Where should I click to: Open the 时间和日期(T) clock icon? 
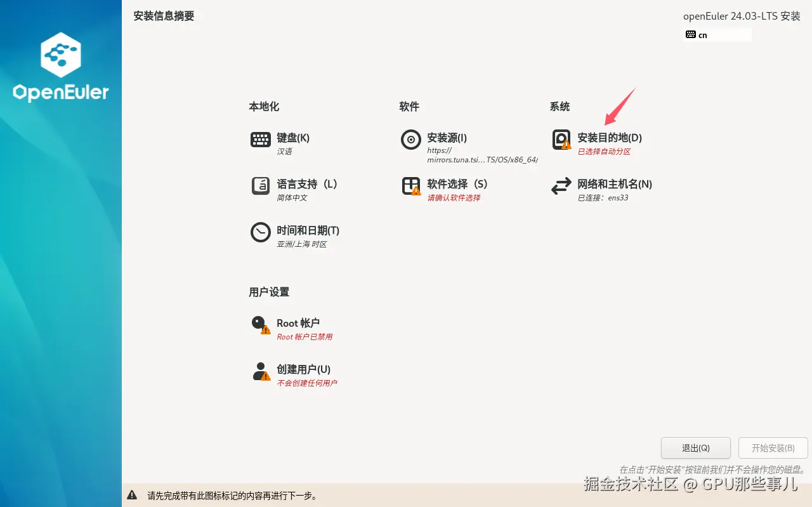260,232
